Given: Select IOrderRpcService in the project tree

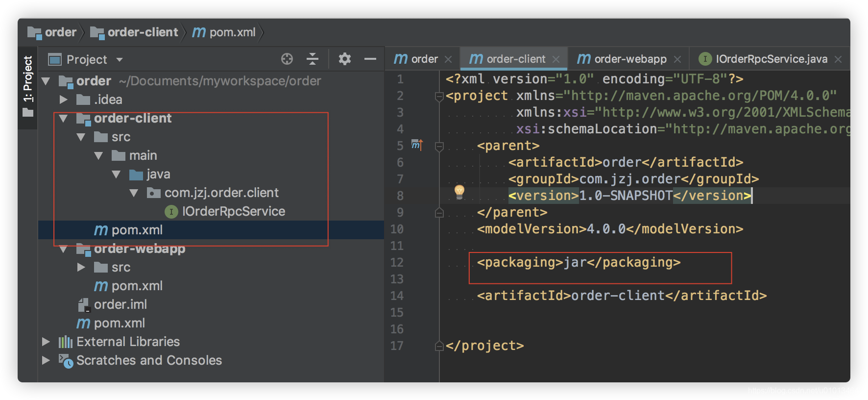Looking at the screenshot, I should [x=234, y=211].
